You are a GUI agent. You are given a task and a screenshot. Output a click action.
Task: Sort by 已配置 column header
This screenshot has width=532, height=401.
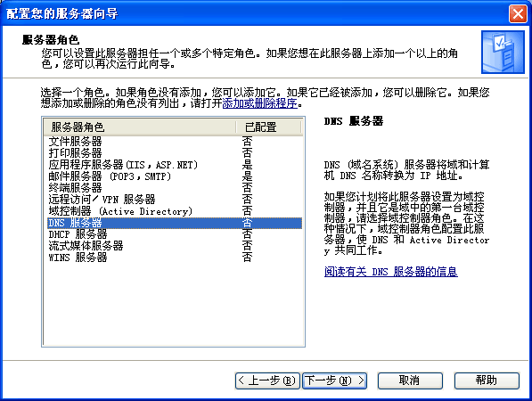click(268, 127)
